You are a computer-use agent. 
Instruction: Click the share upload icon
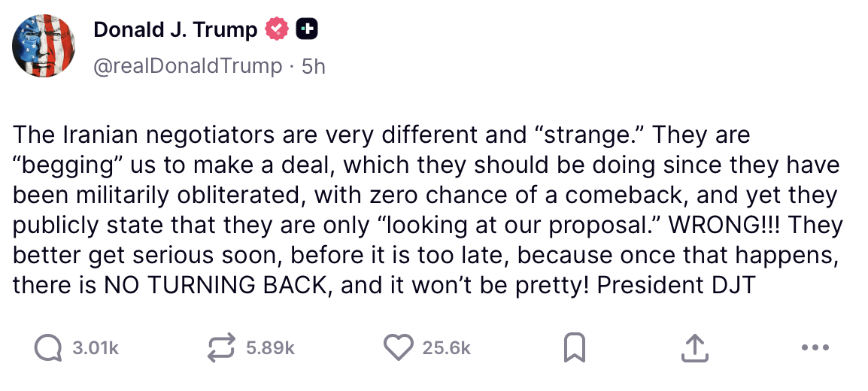(694, 347)
